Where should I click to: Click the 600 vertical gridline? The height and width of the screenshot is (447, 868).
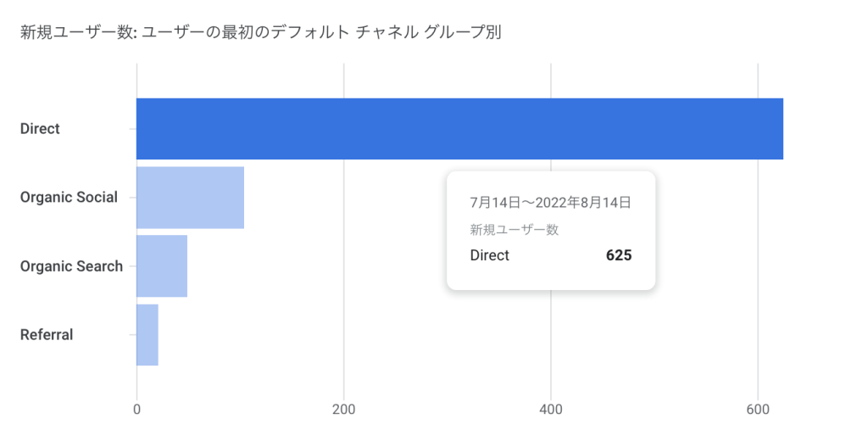(758, 277)
